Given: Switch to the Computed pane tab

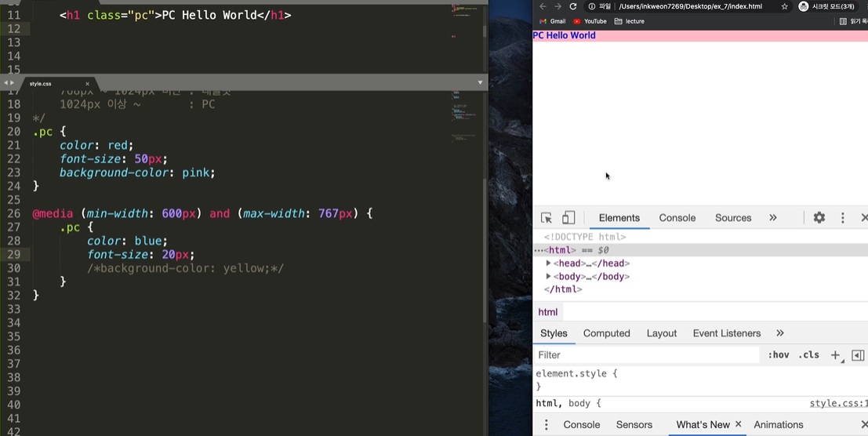Looking at the screenshot, I should [x=606, y=333].
